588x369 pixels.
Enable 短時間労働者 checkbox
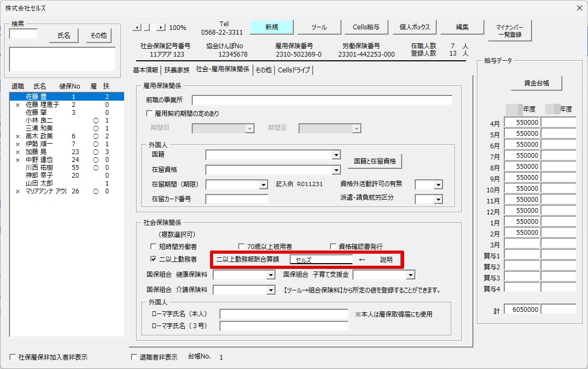tap(153, 247)
